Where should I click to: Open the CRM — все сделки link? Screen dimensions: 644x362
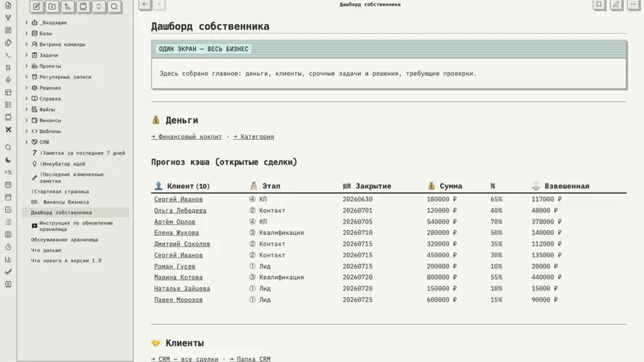[185, 359]
